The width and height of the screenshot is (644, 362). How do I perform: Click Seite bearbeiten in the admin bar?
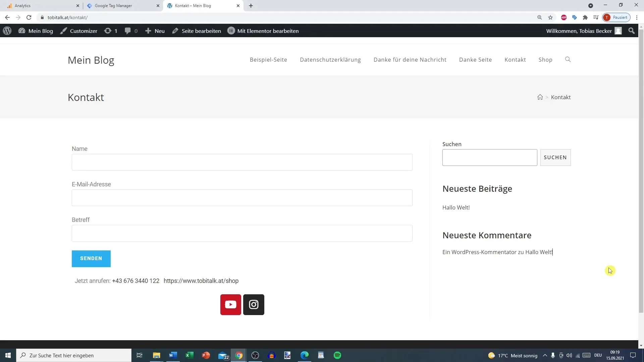[x=197, y=31]
